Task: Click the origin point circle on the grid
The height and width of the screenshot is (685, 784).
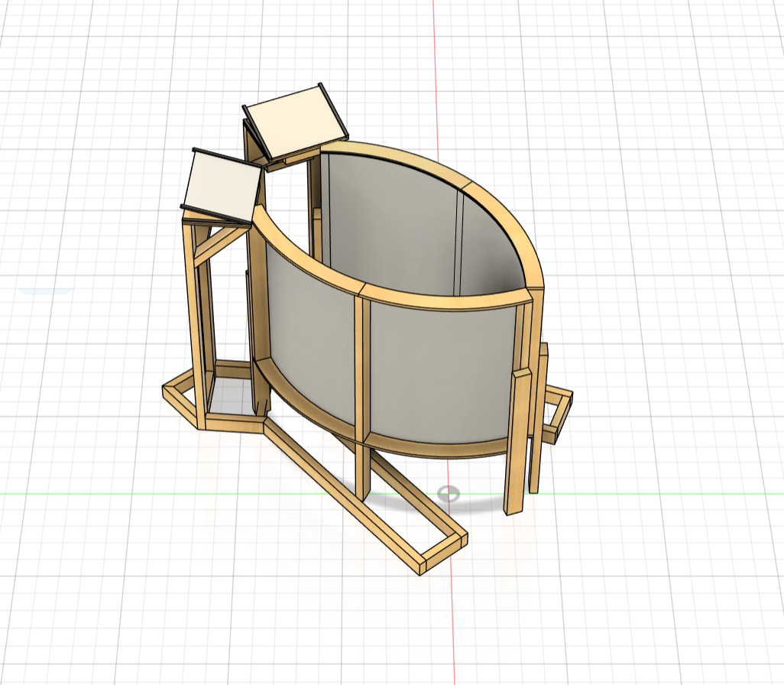Action: 450,493
